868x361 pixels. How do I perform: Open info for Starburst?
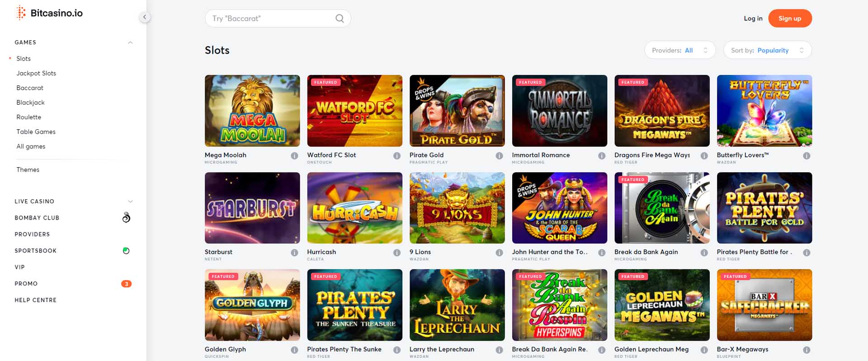pos(294,253)
